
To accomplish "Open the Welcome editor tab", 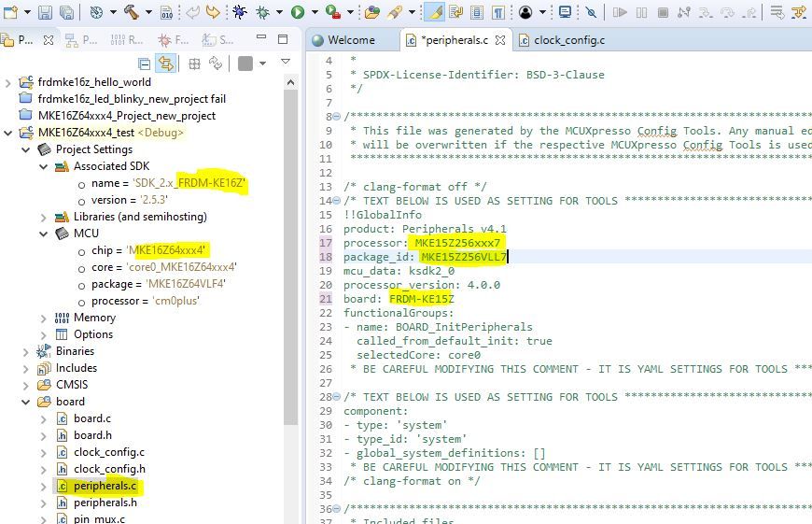I will click(x=344, y=40).
